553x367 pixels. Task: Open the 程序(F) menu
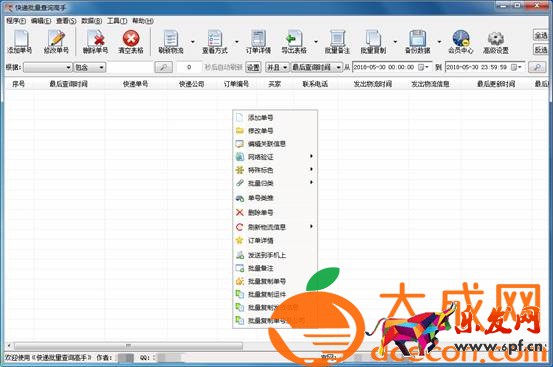(16, 21)
